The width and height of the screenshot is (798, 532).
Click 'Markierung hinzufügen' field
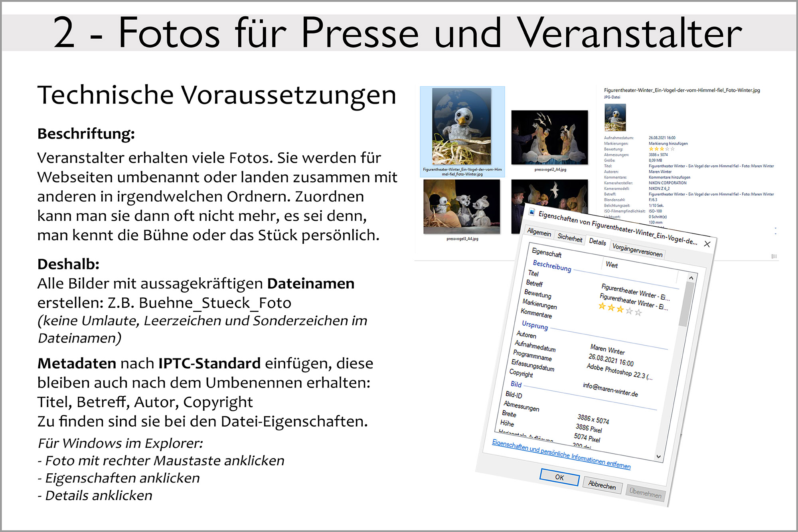pyautogui.click(x=668, y=143)
